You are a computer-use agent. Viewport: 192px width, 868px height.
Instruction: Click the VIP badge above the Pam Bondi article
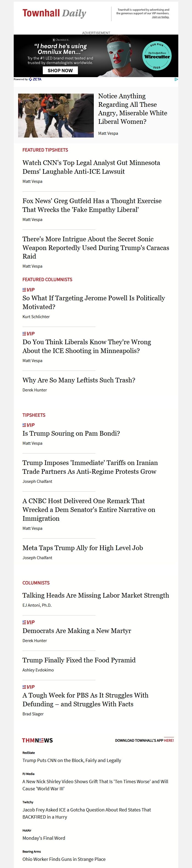click(x=29, y=425)
